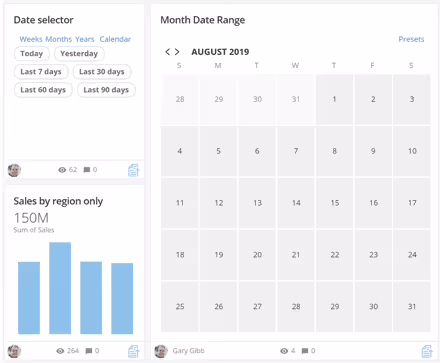Viewport: 440px width, 363px height.
Task: Choose Last 7 days
Action: [41, 72]
